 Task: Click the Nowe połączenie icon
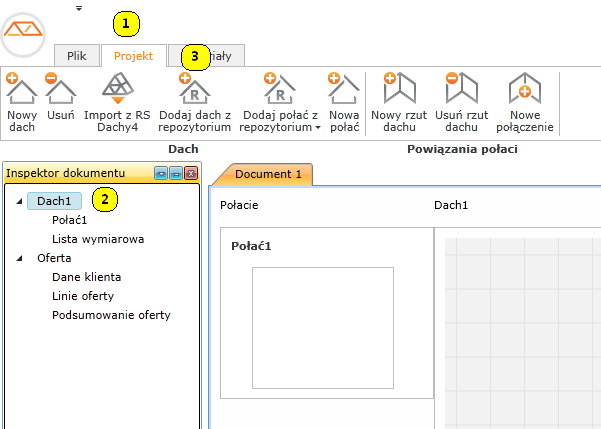point(525,92)
